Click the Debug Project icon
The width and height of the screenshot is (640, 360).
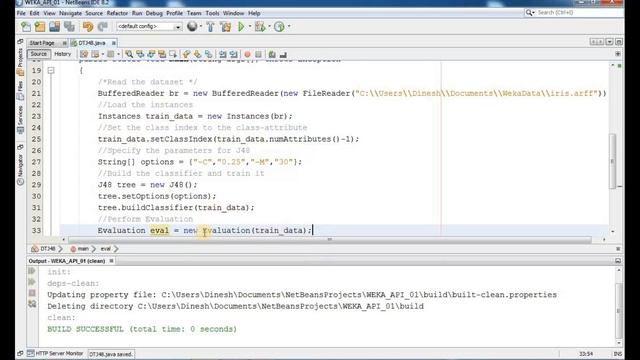click(x=260, y=27)
